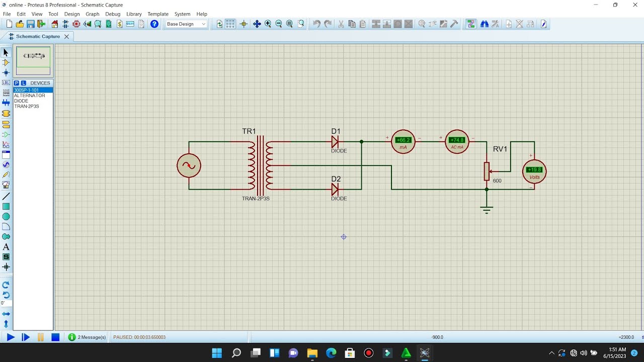The image size is (644, 362).
Task: Select 3005P-1-101 in the devices list
Action: (33, 90)
